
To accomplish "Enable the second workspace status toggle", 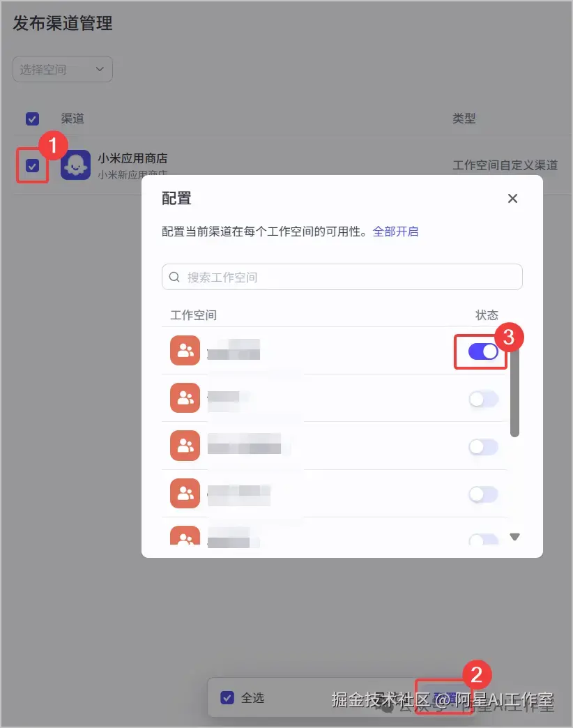I will pos(484,400).
